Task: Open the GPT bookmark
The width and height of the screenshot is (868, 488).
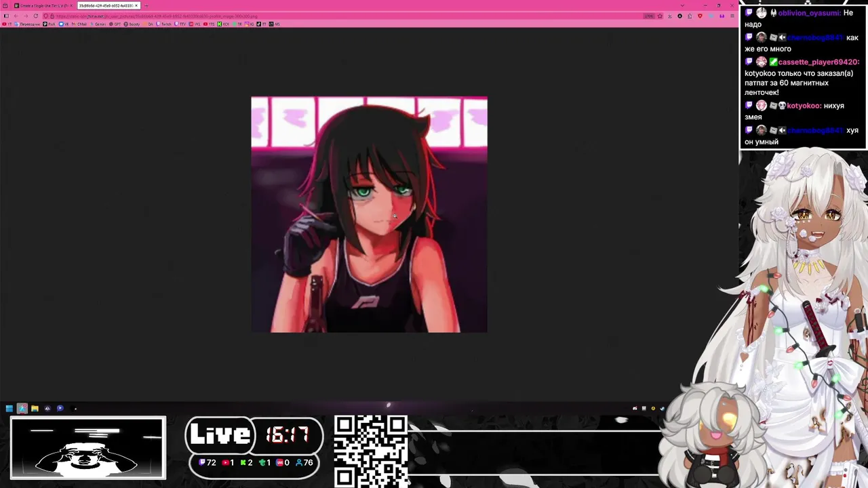Action: [x=115, y=24]
